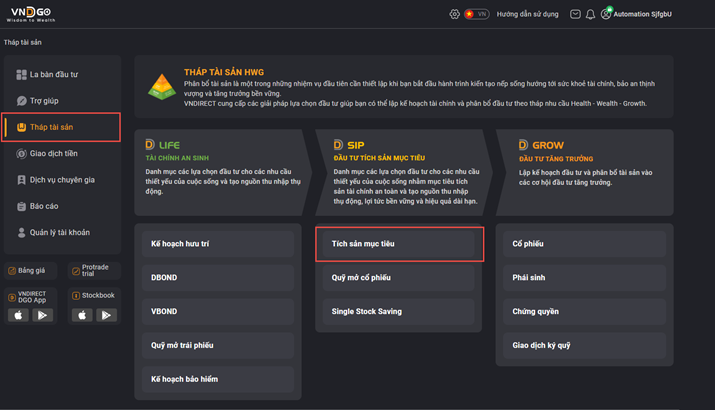The width and height of the screenshot is (715, 410).
Task: Open Hướng dẫn sử dụng link
Action: click(x=528, y=14)
